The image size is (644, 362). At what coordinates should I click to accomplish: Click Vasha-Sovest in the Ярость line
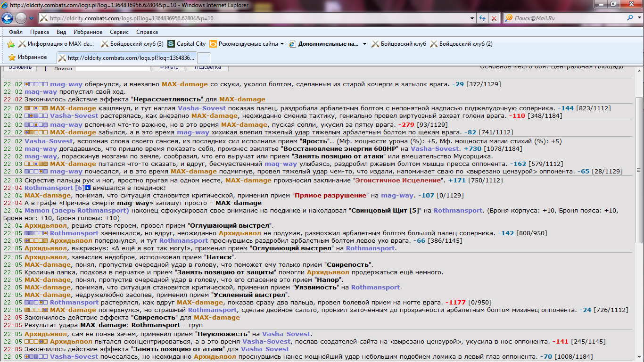(x=49, y=141)
